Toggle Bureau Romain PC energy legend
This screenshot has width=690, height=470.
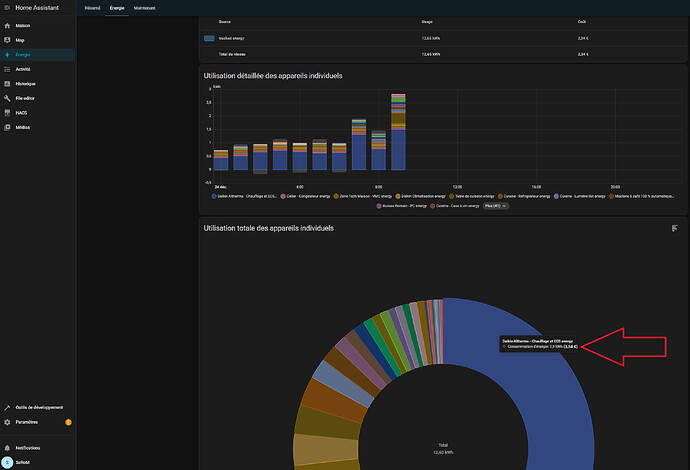[401, 206]
